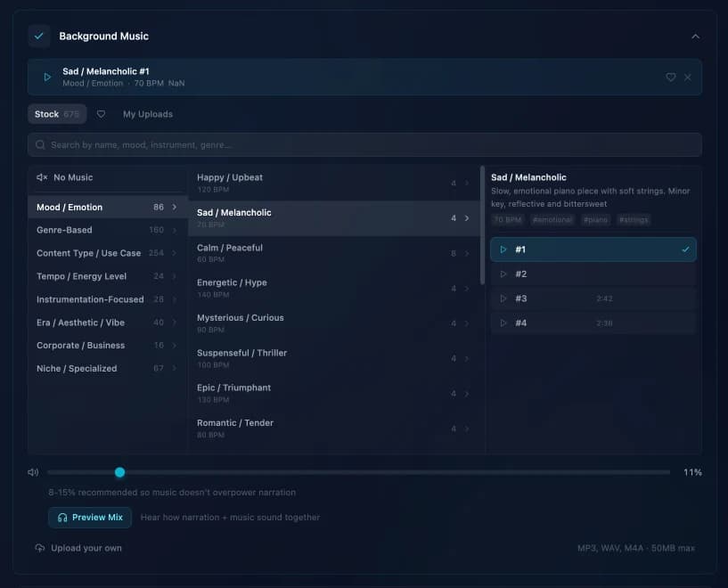Click the 70 BPM tag
Image resolution: width=728 pixels, height=588 pixels.
pyautogui.click(x=508, y=220)
